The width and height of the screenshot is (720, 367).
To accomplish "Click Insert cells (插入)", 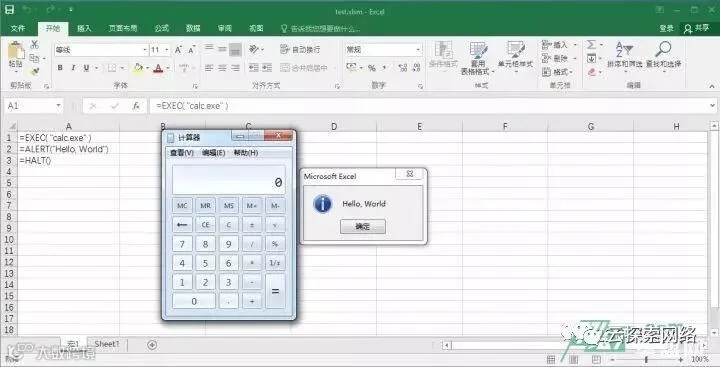I will click(x=555, y=45).
